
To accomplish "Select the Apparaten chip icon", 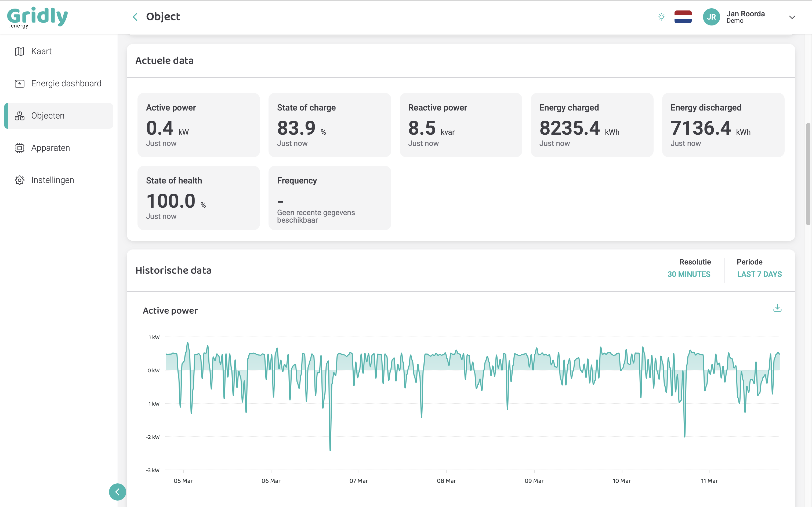I will [x=19, y=148].
